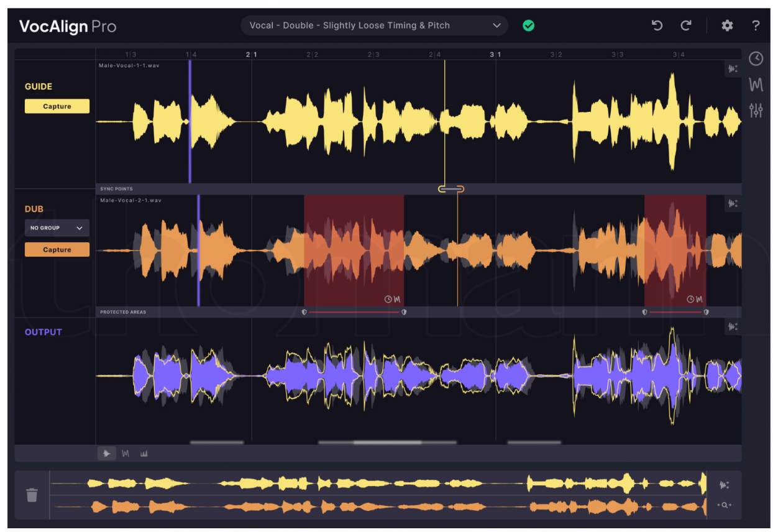Open help via the question mark icon
This screenshot has width=773, height=532.
click(756, 25)
